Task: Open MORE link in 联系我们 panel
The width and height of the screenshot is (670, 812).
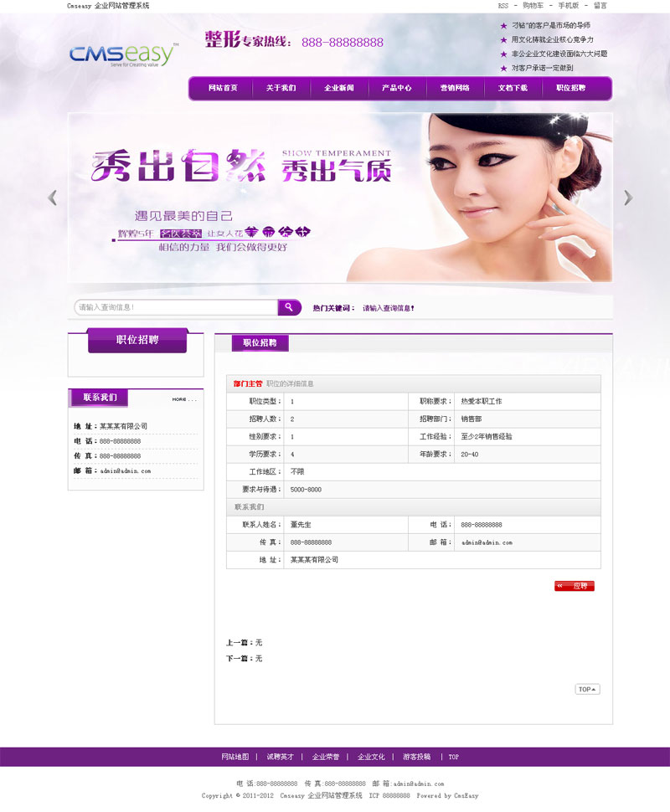Action: pyautogui.click(x=184, y=399)
